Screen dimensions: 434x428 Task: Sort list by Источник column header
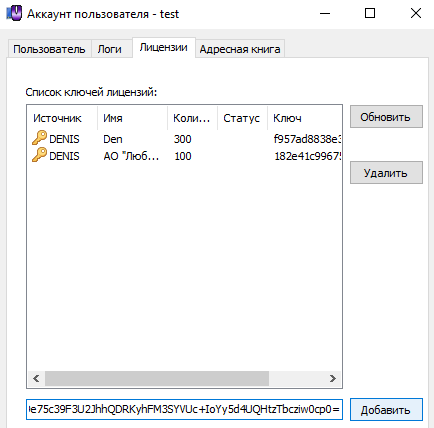point(62,118)
